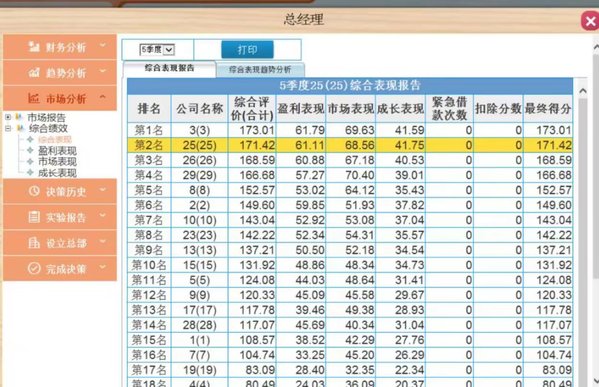Click the 市场分析 graph icon
Viewport: 599px width, 387px height.
[x=34, y=98]
